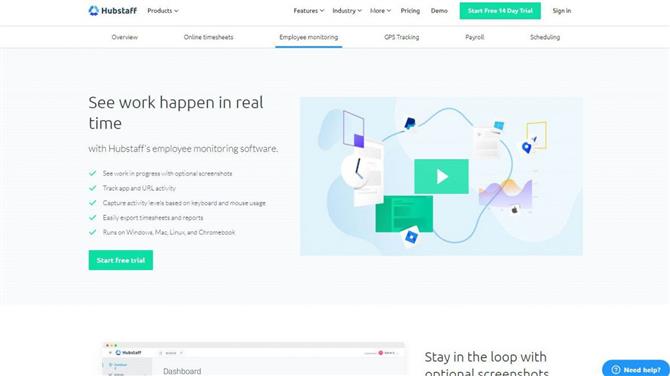Select the Employee monitoring tab
This screenshot has height=376, width=670.
tap(309, 37)
